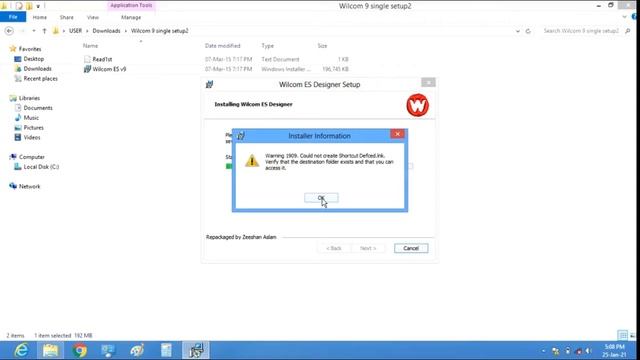Select Libraries in navigation pane
The image size is (640, 360).
pyautogui.click(x=29, y=98)
